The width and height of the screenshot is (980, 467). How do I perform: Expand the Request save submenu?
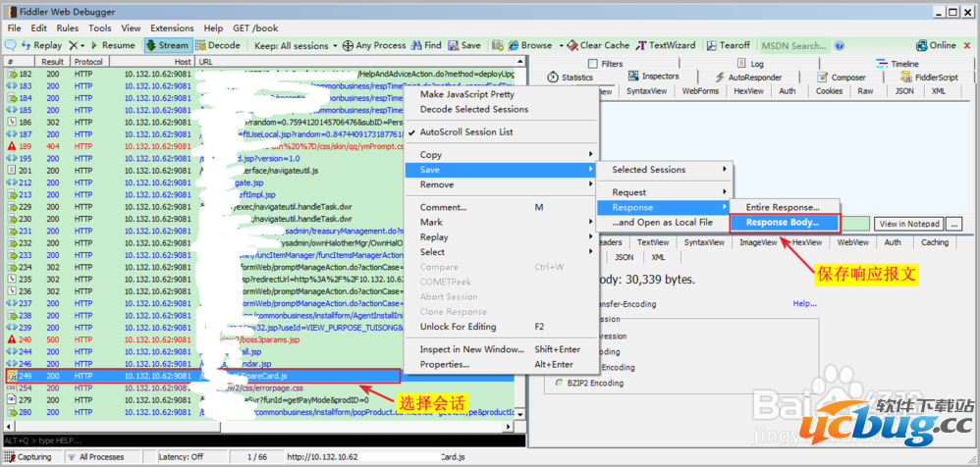click(x=664, y=192)
